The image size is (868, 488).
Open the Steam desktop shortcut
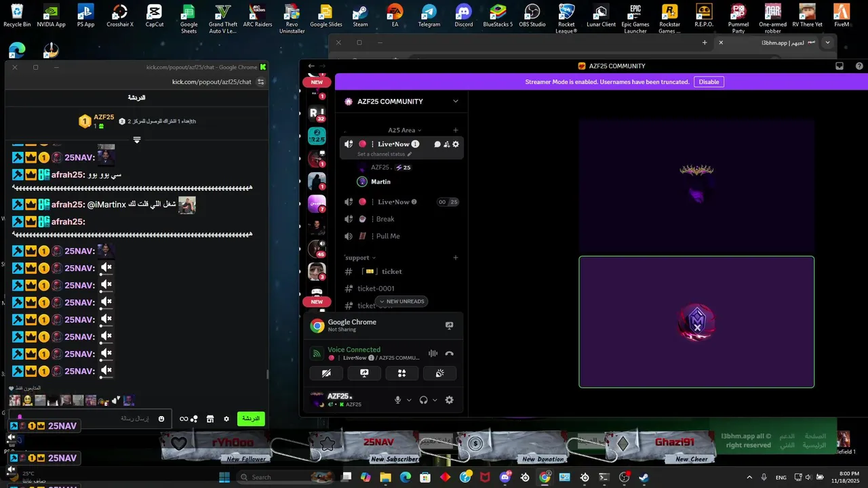tap(360, 16)
